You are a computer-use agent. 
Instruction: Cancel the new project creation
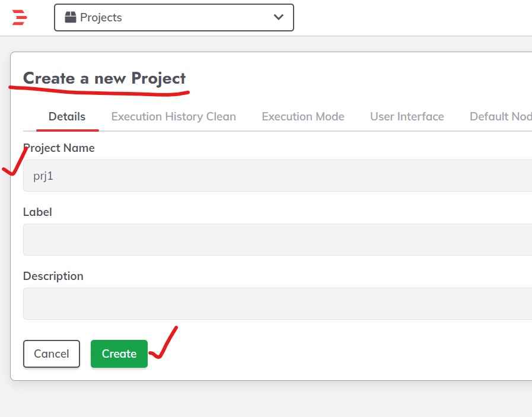pyautogui.click(x=52, y=354)
